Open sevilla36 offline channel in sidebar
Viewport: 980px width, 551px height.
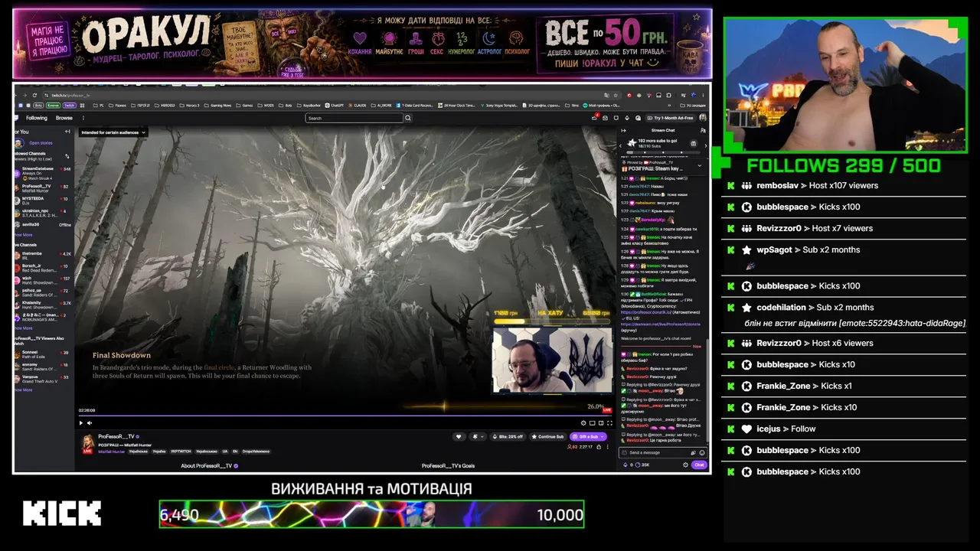pyautogui.click(x=43, y=225)
